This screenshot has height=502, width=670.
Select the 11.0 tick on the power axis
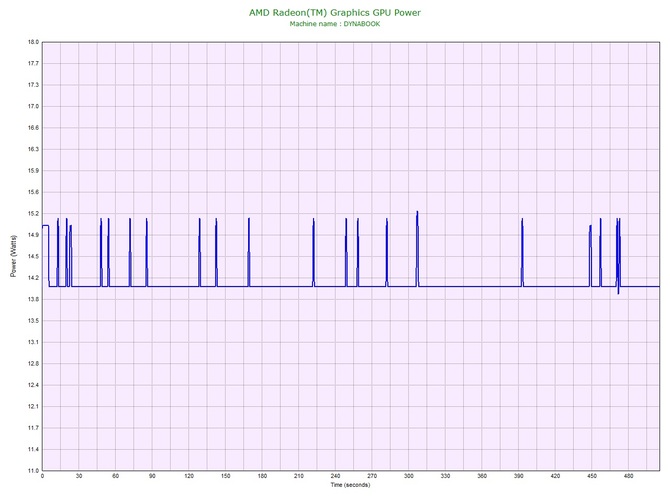tap(32, 470)
